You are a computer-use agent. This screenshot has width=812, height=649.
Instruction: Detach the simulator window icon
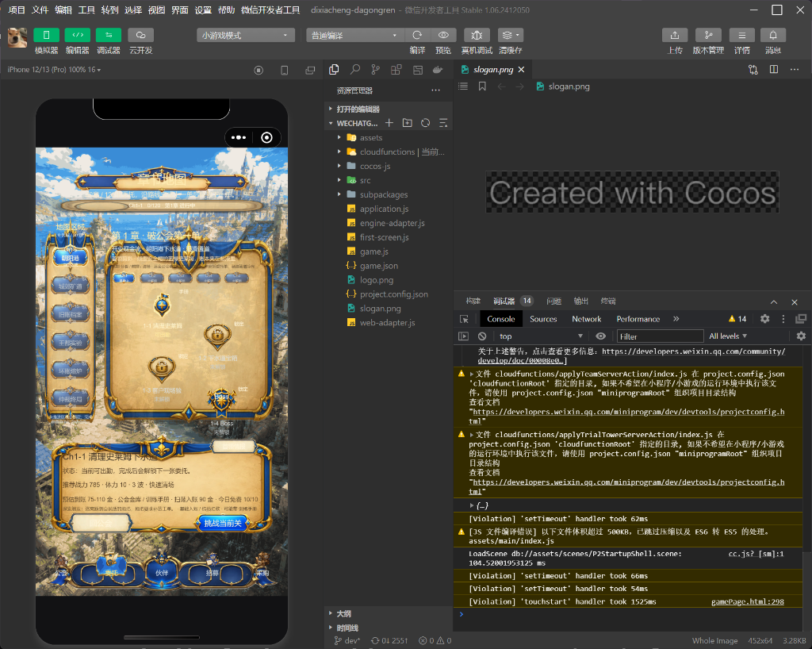pyautogui.click(x=310, y=70)
